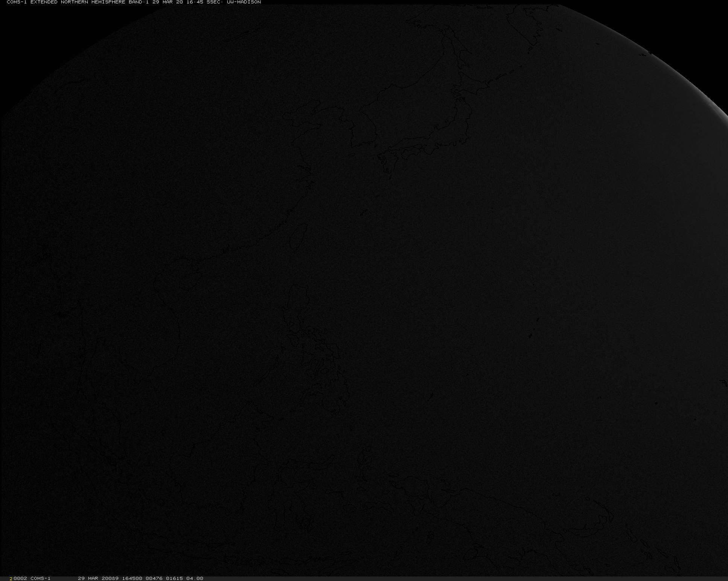Viewport: 728px width, 581px height.
Task: Click the '16:45' time in the header
Action: pos(195,2)
